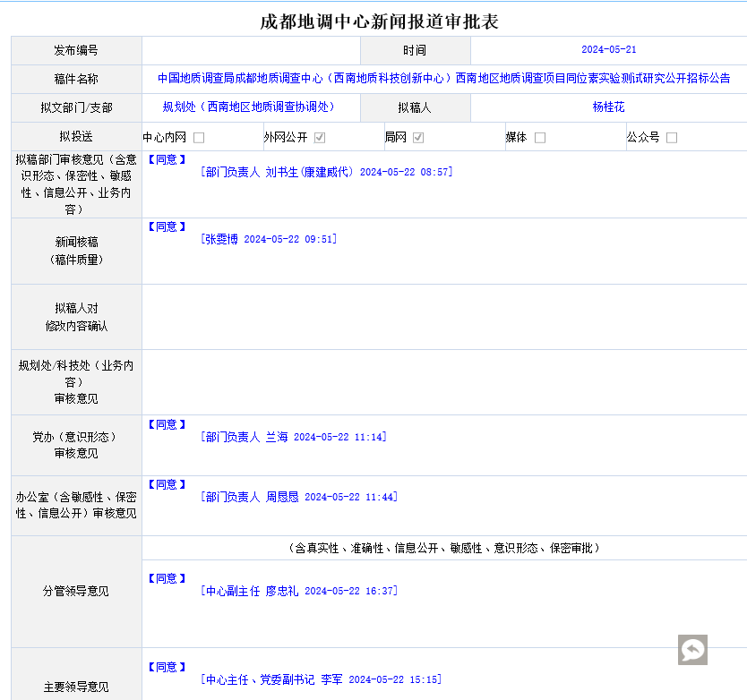Check the 媒体 checkbox
Viewport: 747px width, 700px height.
(x=540, y=138)
